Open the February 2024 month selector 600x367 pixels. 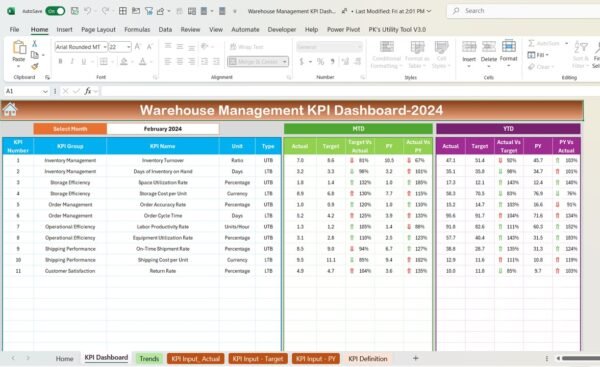(163, 129)
